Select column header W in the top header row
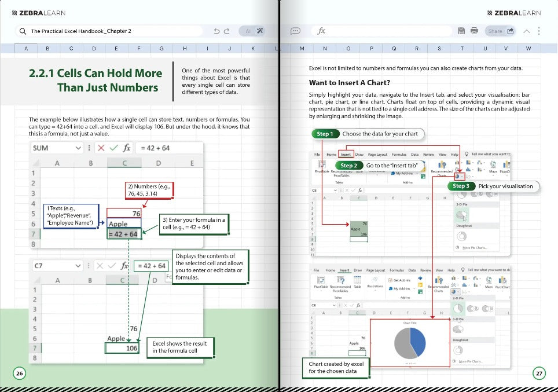The width and height of the screenshot is (558, 392). pos(528,49)
